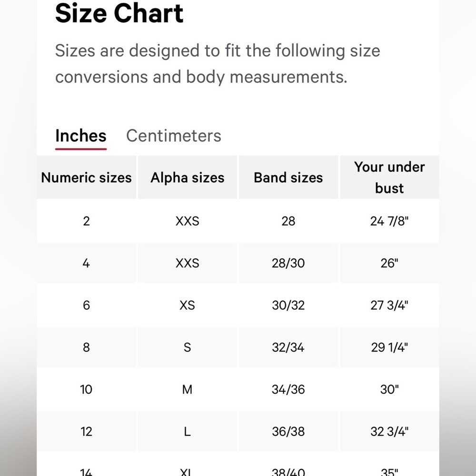Select numeric size 2 cell

point(86,221)
